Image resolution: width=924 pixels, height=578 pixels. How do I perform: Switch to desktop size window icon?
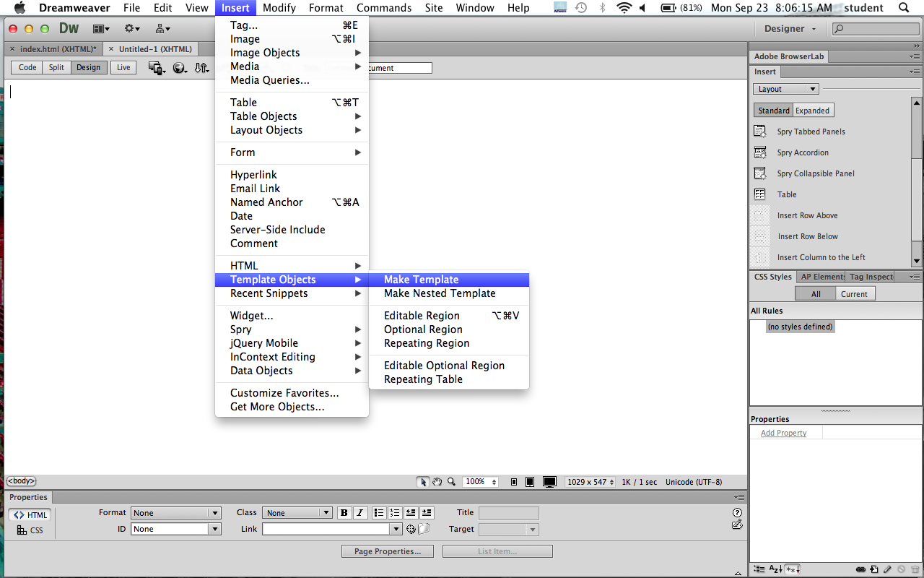[x=550, y=482]
